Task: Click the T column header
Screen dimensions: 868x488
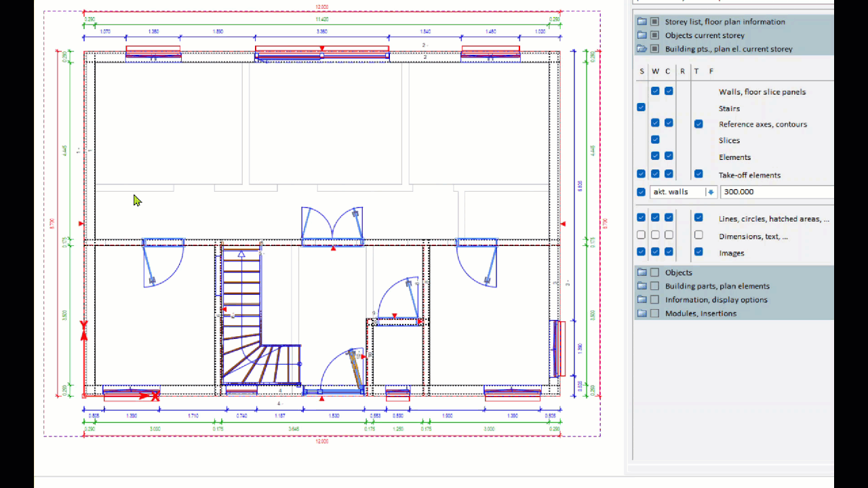Action: 696,71
